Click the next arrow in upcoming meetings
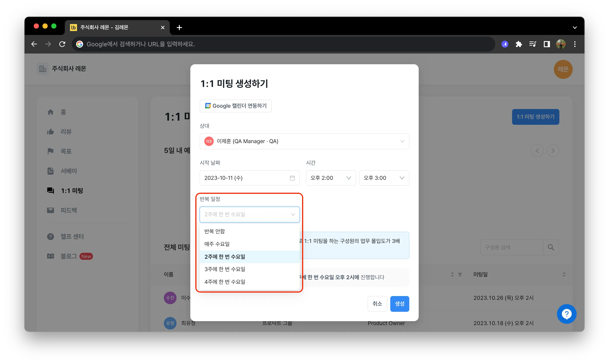 (x=553, y=151)
